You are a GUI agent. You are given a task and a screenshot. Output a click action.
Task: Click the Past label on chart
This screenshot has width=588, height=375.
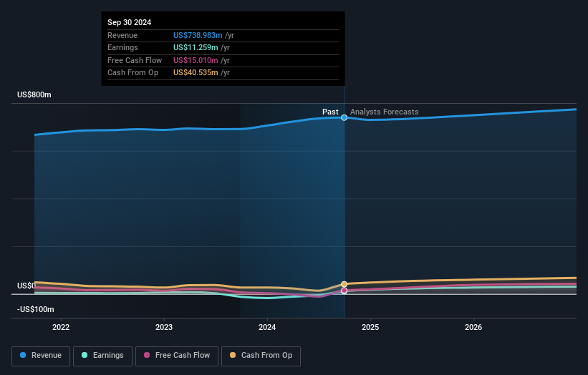tap(330, 112)
